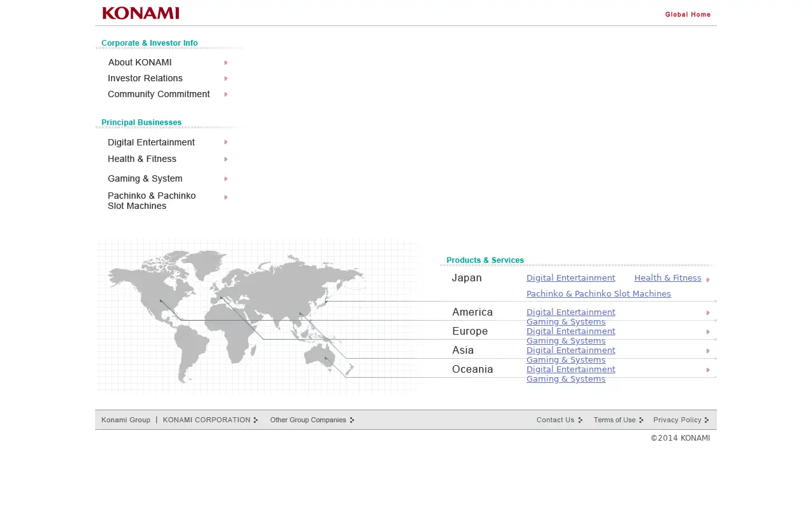Viewport: 812px width, 508px height.
Task: Click the KONAMI logo
Action: click(140, 13)
